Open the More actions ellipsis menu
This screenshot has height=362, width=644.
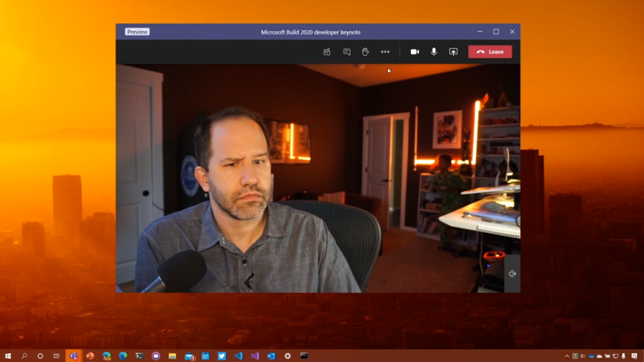[x=385, y=52]
